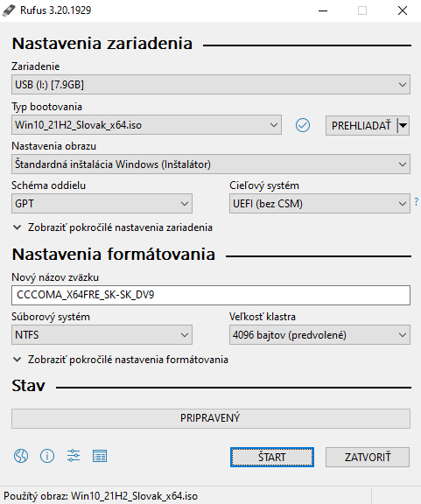Click the checksum checkmark icon
The height and width of the screenshot is (504, 421).
click(x=303, y=125)
